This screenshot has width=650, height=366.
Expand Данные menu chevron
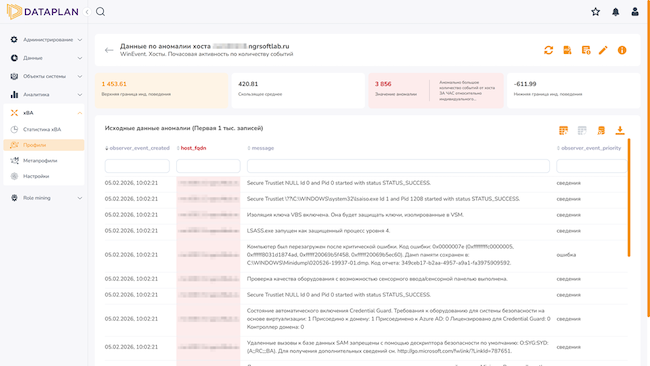pos(80,58)
